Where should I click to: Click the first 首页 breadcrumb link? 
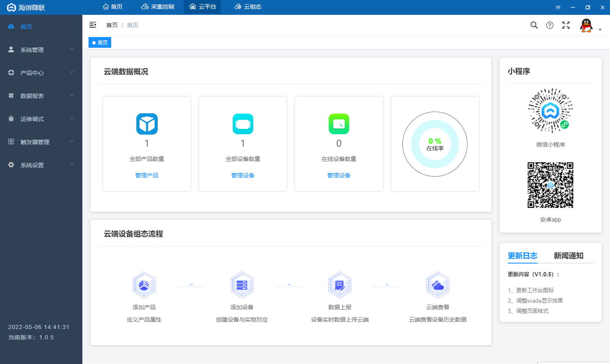click(x=112, y=25)
